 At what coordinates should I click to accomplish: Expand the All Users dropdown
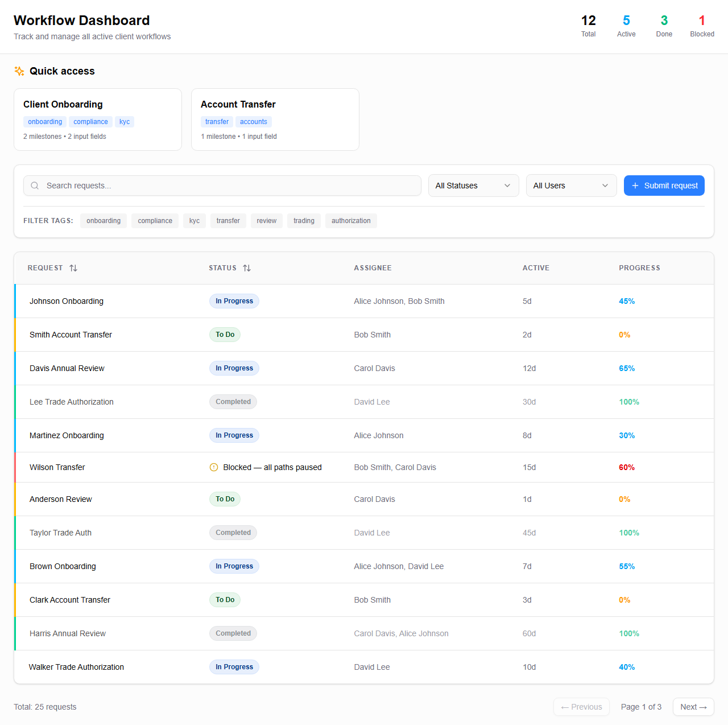point(571,186)
